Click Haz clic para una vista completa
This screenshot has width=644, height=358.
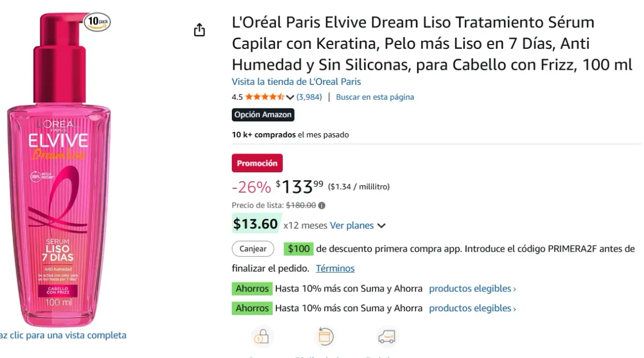point(63,335)
